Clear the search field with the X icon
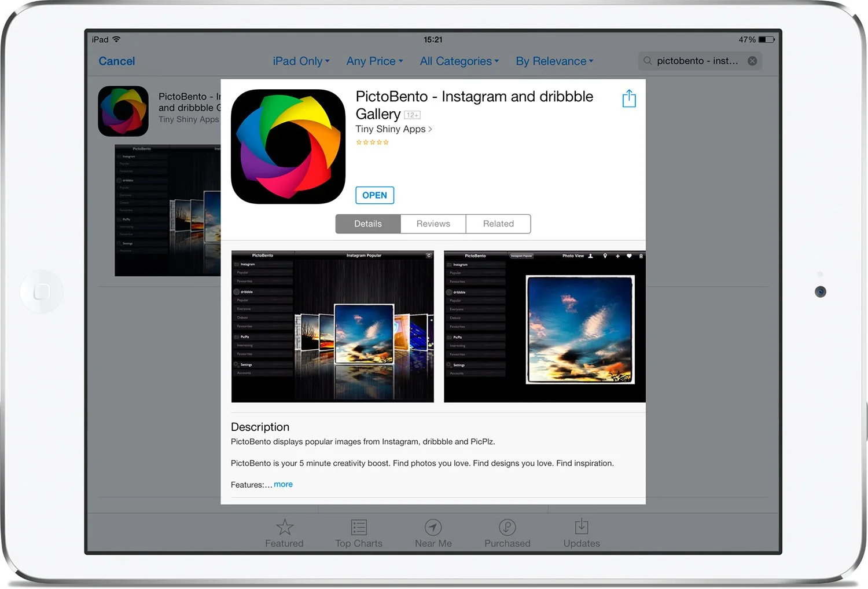This screenshot has width=868, height=589. (x=752, y=61)
